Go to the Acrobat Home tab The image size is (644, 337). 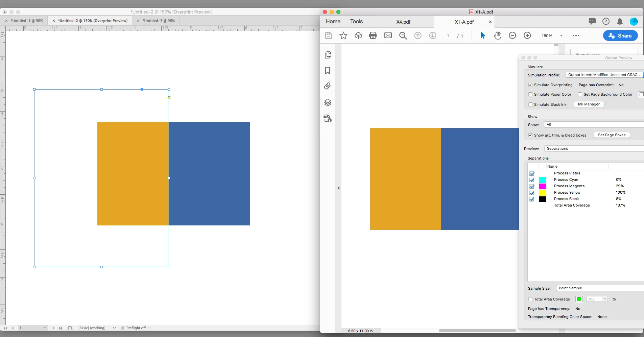333,21
